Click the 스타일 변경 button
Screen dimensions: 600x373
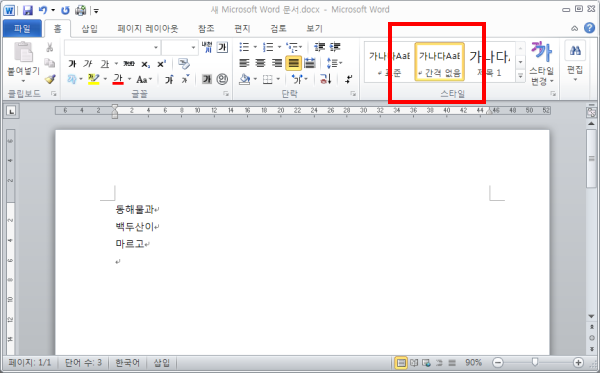click(x=541, y=63)
